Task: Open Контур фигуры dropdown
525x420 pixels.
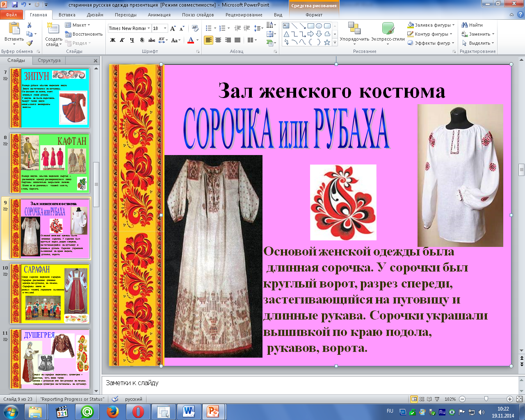Action: (430, 34)
